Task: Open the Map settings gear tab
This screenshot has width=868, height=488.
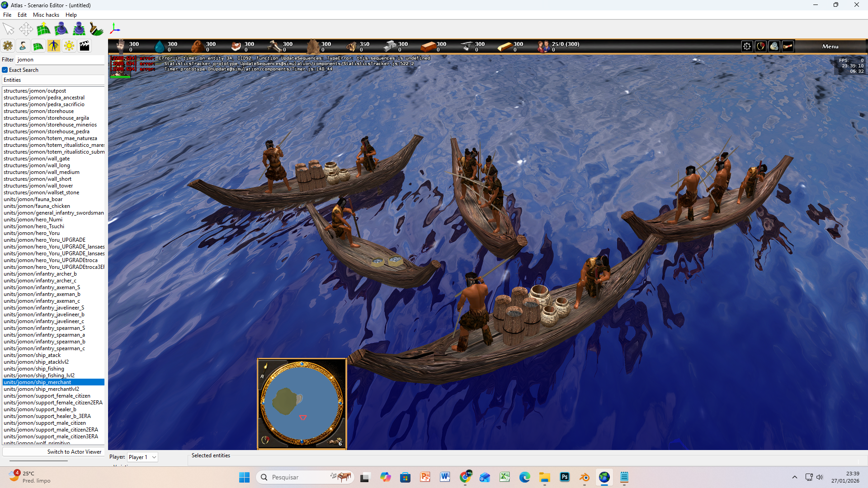Action: 8,46
